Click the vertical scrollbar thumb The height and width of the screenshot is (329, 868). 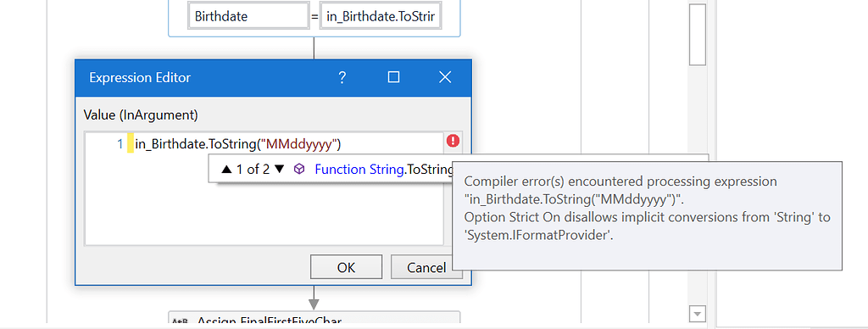pos(697,34)
